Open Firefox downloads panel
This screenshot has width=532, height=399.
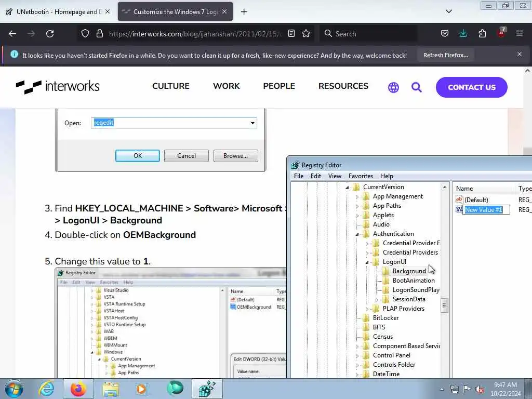(463, 33)
